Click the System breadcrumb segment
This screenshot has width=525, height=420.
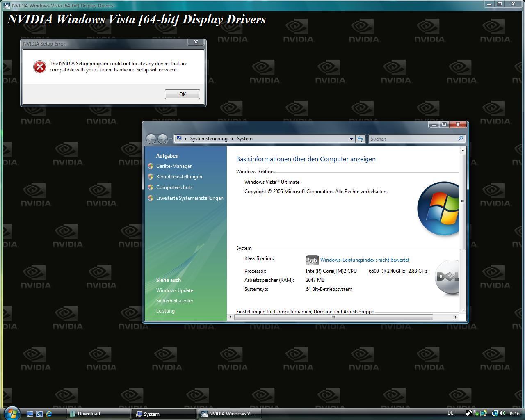coord(244,139)
